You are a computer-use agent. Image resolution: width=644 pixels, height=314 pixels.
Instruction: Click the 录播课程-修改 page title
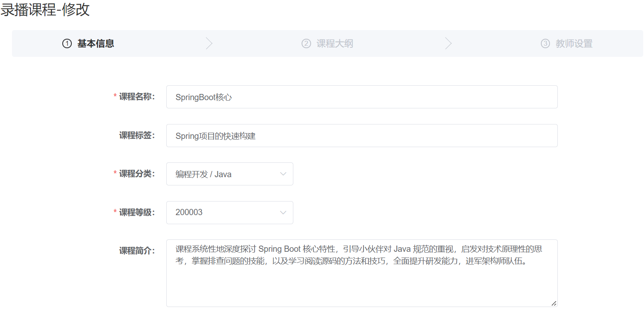45,10
